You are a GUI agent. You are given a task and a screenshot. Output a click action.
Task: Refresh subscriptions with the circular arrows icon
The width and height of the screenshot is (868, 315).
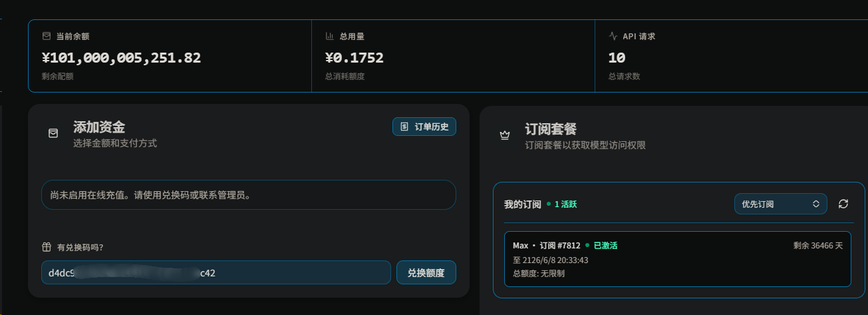point(843,204)
